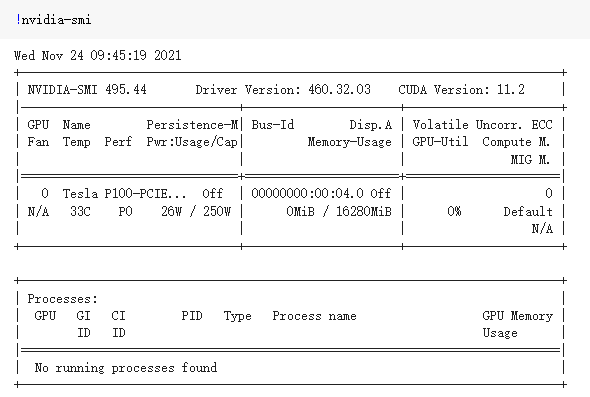Image resolution: width=590 pixels, height=397 pixels.
Task: Click the bus id 00000000:00:04.0
Action: 307,193
